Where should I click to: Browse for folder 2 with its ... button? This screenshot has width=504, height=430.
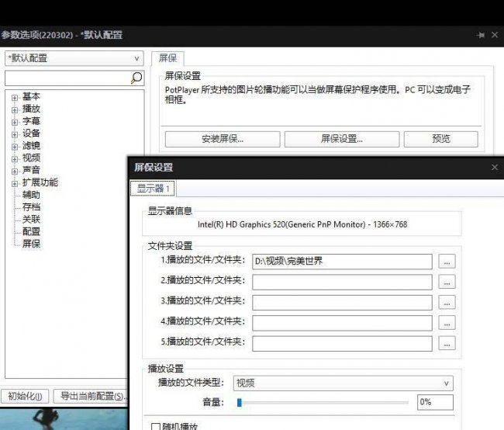pos(447,282)
